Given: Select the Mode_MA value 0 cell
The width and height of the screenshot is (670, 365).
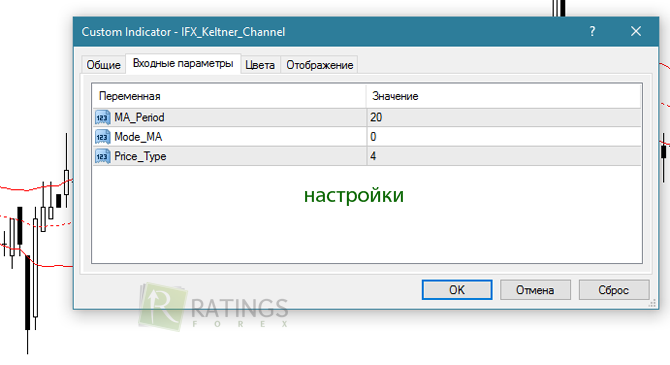Looking at the screenshot, I should (x=504, y=137).
